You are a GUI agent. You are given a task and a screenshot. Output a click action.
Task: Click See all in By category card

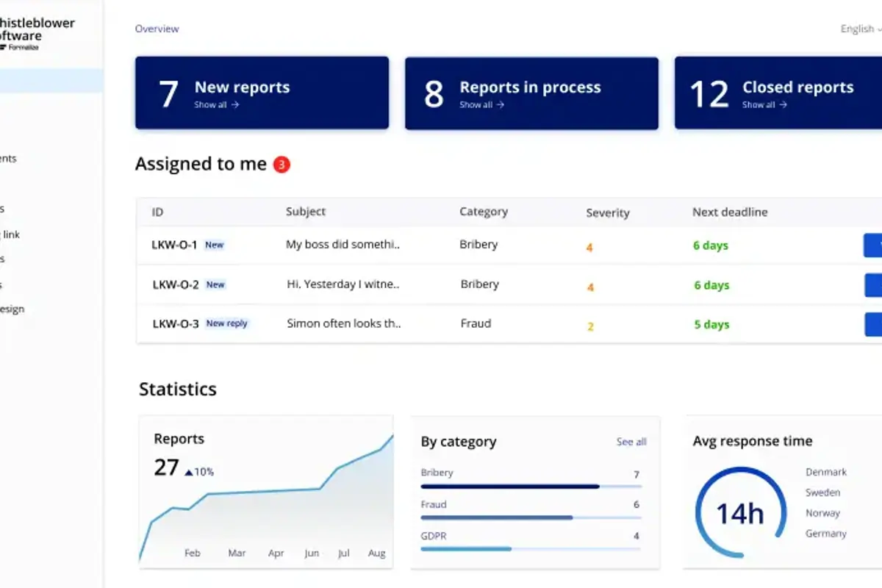(x=631, y=442)
